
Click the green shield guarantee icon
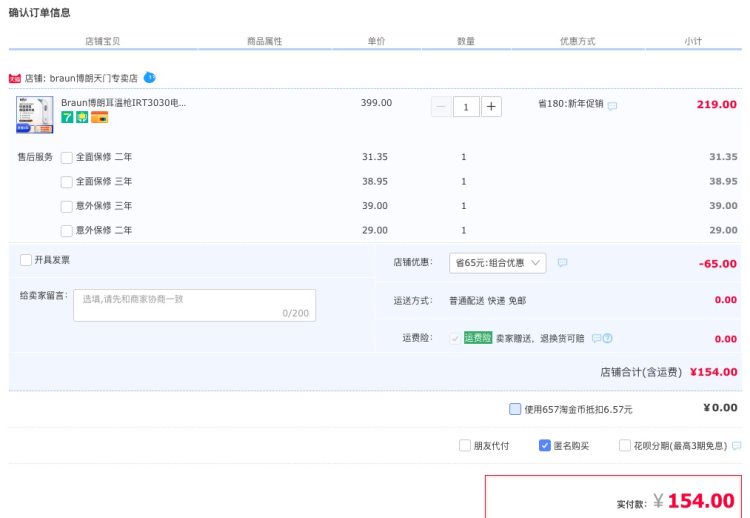(82, 117)
